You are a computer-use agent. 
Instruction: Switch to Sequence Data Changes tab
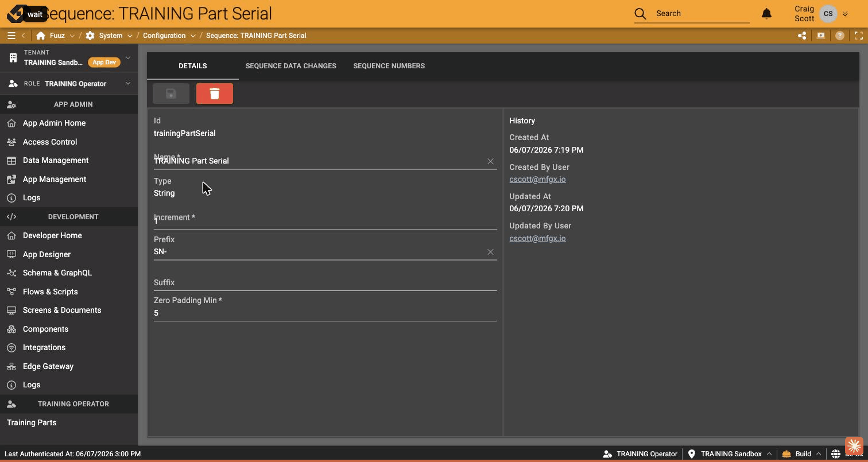click(x=291, y=66)
